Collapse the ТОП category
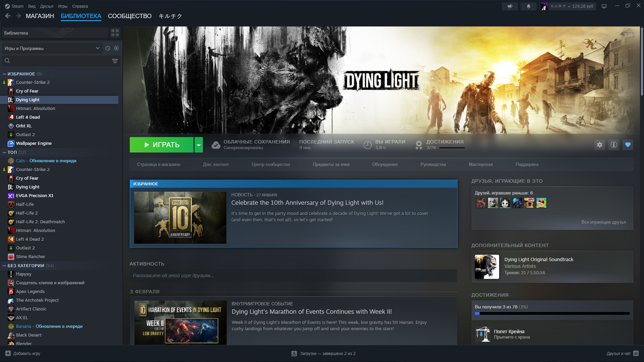 [x=4, y=152]
